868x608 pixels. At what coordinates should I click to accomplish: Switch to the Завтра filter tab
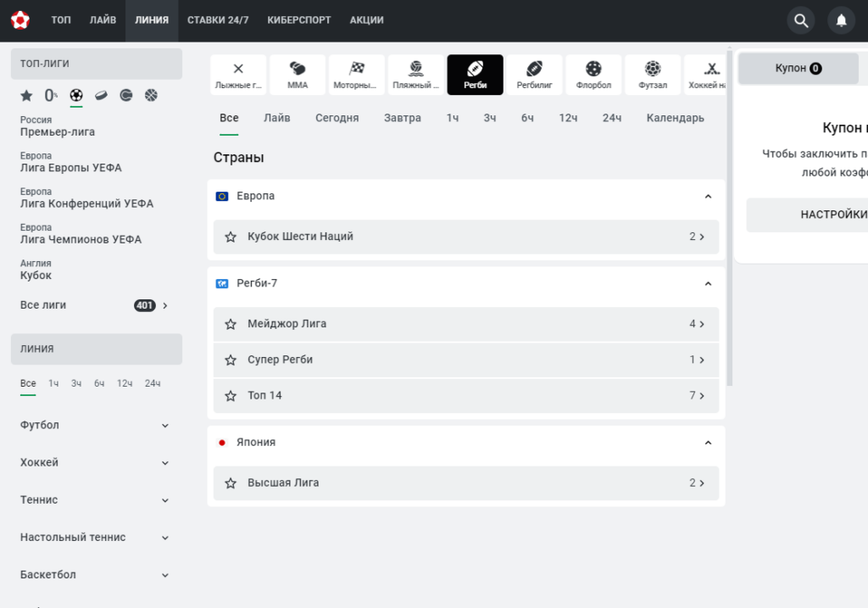[x=403, y=118]
